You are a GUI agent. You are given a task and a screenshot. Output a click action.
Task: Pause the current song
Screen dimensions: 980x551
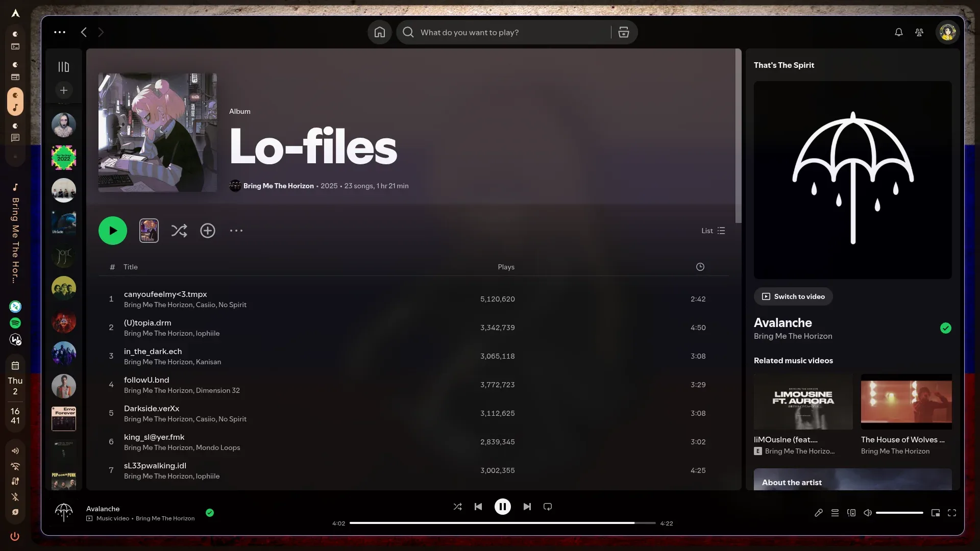click(503, 507)
